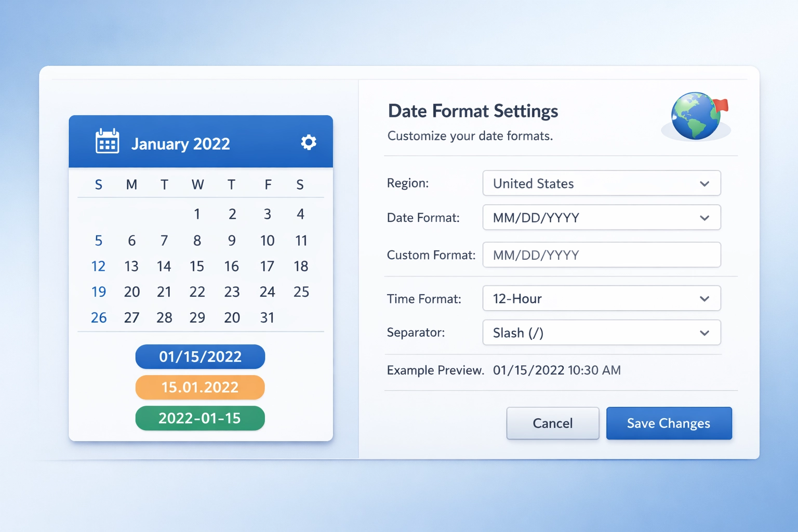
Task: Expand the MM/DD/YYYY date format dropdown
Action: coord(601,218)
